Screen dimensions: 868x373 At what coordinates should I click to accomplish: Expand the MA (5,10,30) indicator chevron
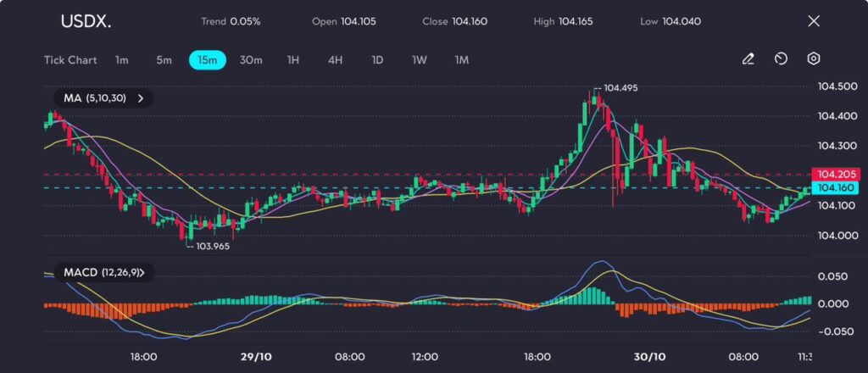click(x=140, y=98)
